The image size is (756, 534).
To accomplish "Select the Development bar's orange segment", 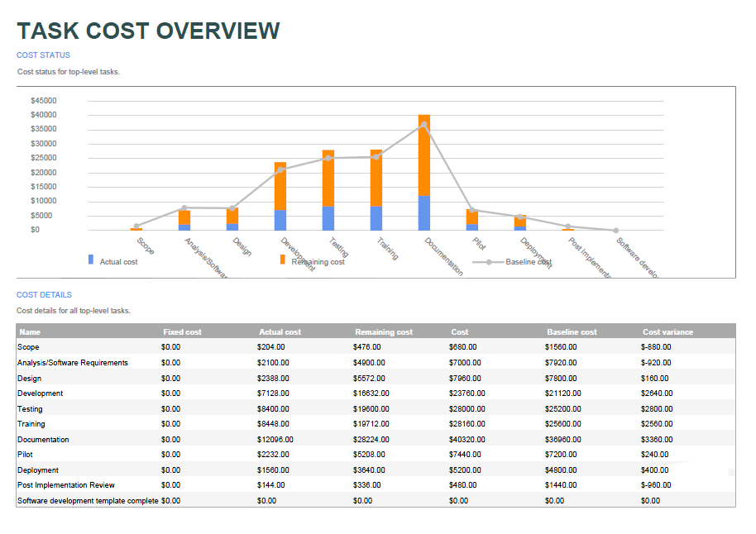I will point(280,186).
